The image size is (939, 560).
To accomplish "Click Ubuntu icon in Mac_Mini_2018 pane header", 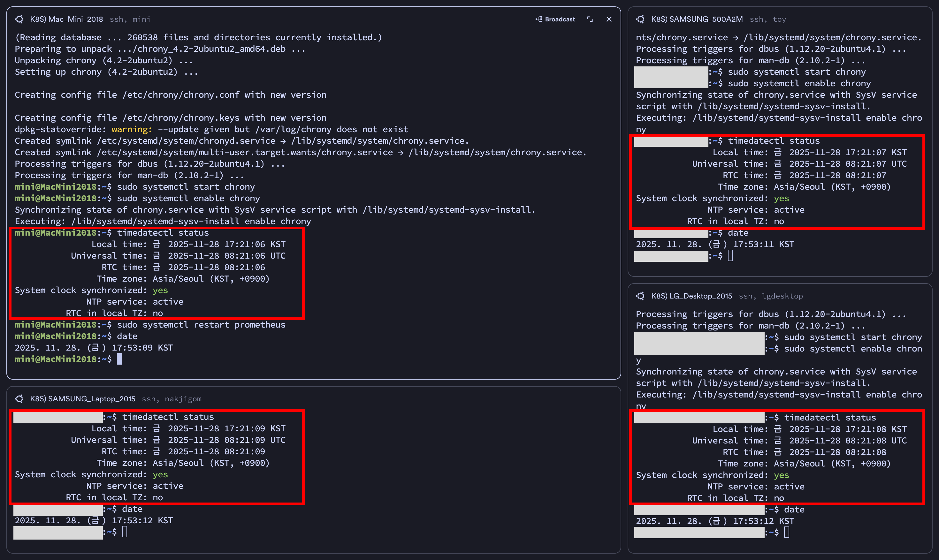I will [x=19, y=19].
